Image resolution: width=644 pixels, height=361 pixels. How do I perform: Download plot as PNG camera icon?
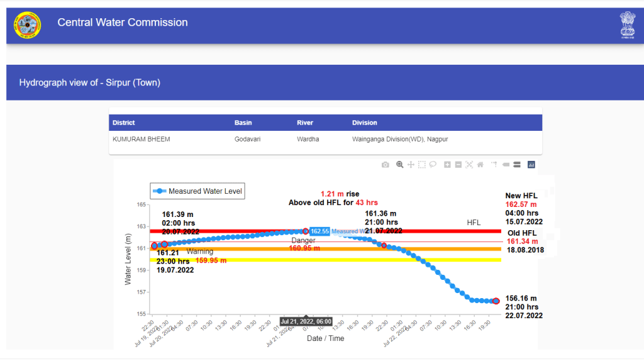pos(386,165)
